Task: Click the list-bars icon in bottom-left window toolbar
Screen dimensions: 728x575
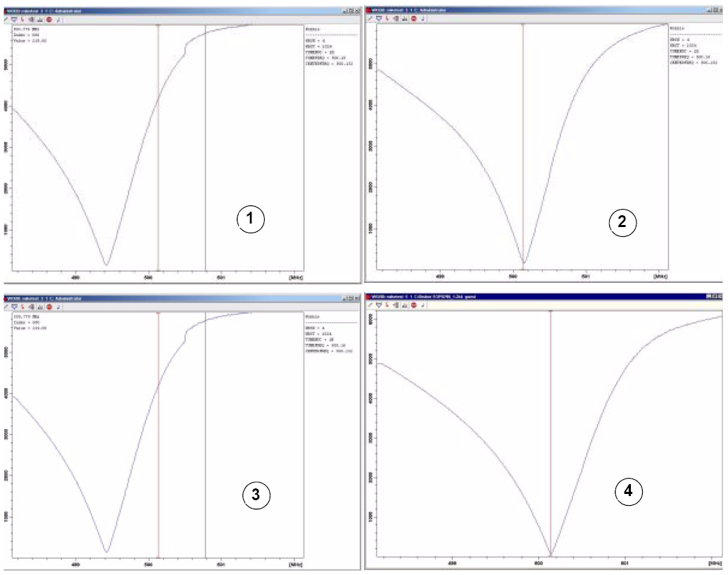Action: 31,307
